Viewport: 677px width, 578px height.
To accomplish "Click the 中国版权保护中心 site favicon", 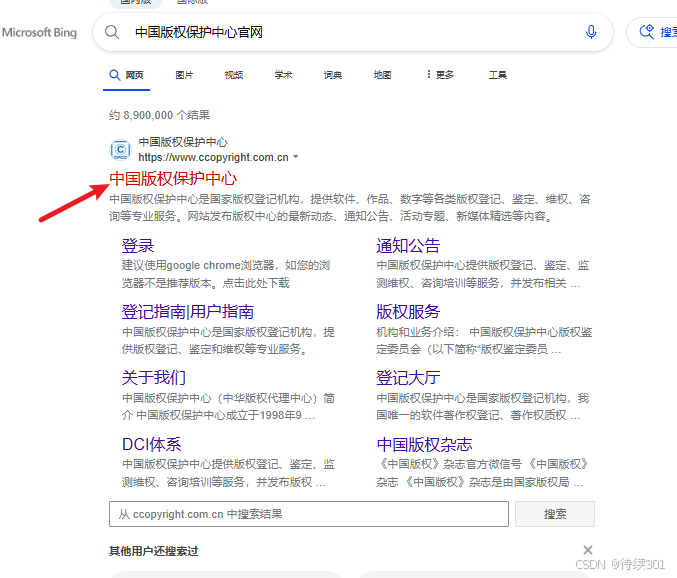I will (120, 150).
